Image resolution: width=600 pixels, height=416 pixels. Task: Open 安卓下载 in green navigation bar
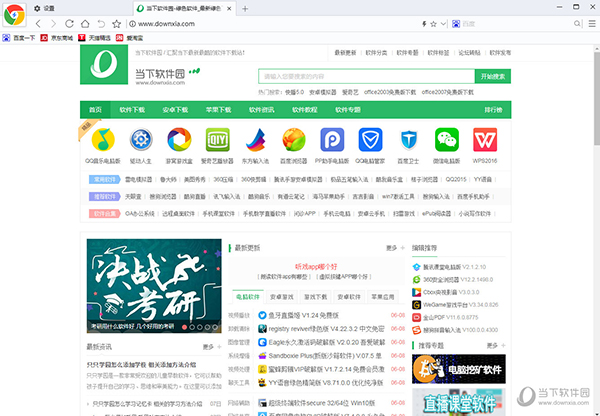point(175,110)
